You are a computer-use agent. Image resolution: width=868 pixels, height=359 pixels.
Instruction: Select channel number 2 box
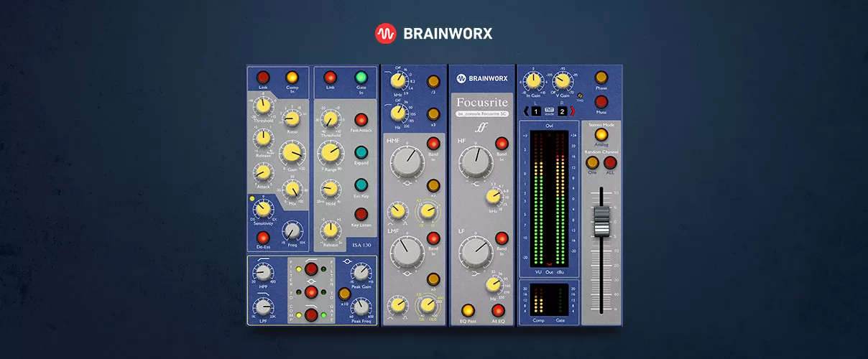[563, 111]
